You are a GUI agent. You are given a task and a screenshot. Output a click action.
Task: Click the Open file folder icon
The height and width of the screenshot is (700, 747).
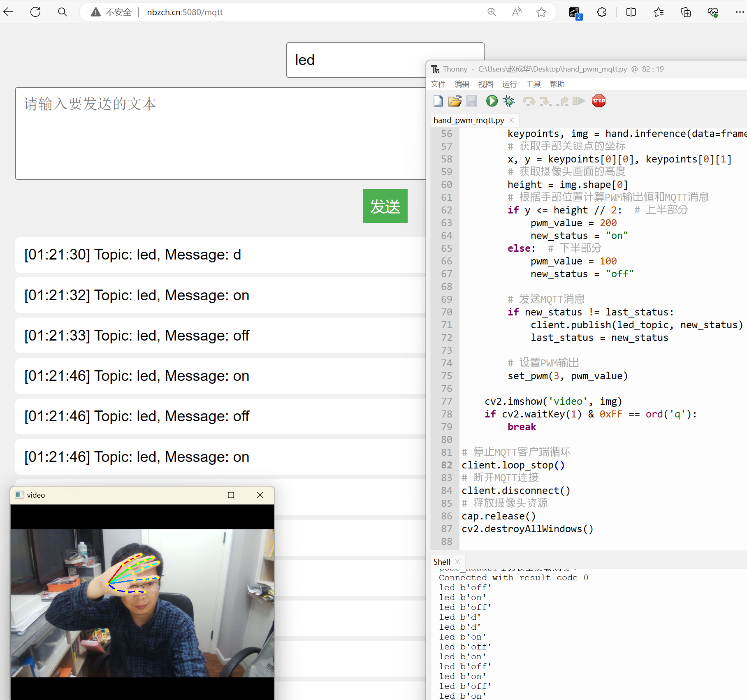point(455,101)
